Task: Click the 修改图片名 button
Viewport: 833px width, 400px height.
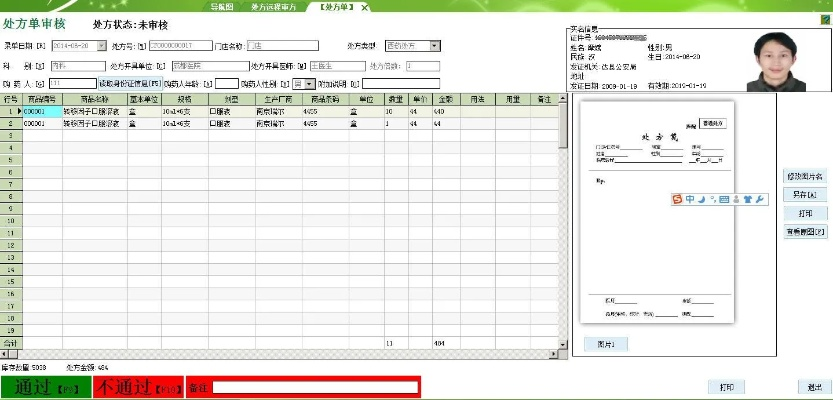Action: [x=805, y=176]
